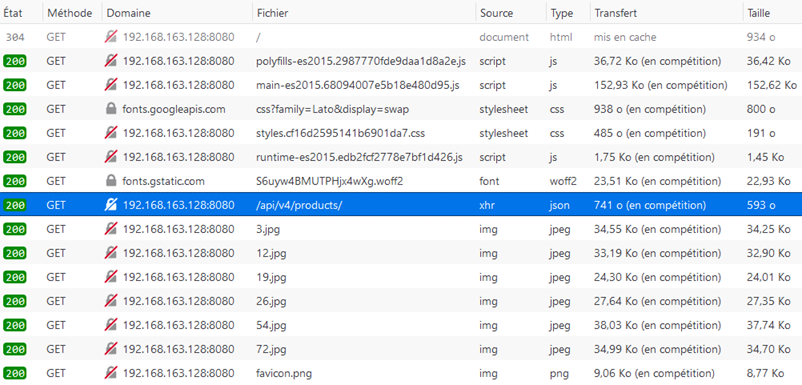802x385 pixels.
Task: Click the json type cell
Action: 560,206
